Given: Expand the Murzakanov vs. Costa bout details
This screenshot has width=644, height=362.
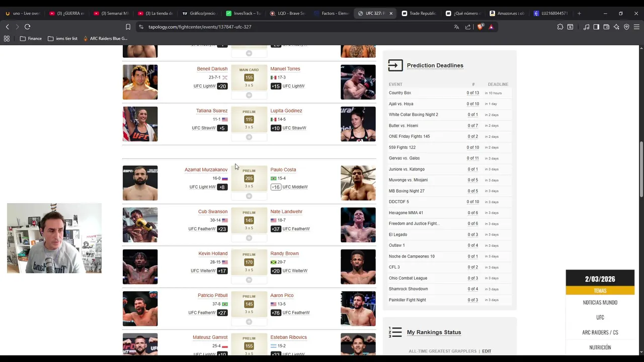Looking at the screenshot, I should tap(249, 196).
